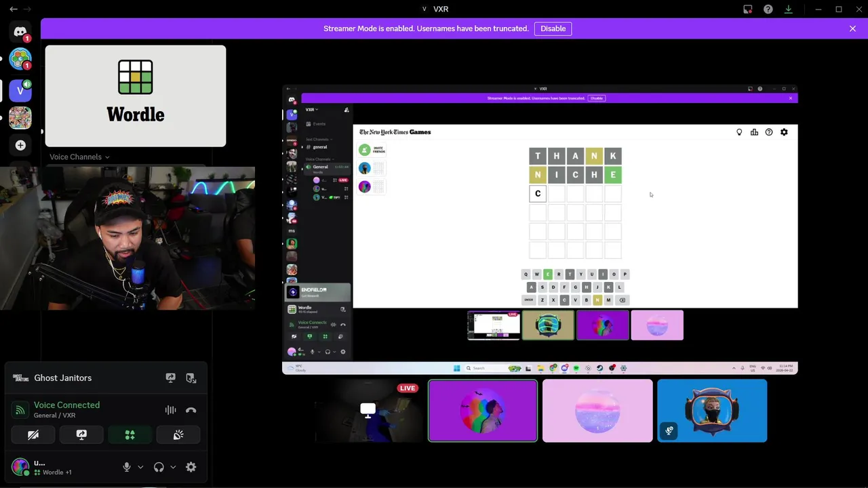This screenshot has height=488, width=868.
Task: Open activities launcher green button
Action: coord(130,434)
